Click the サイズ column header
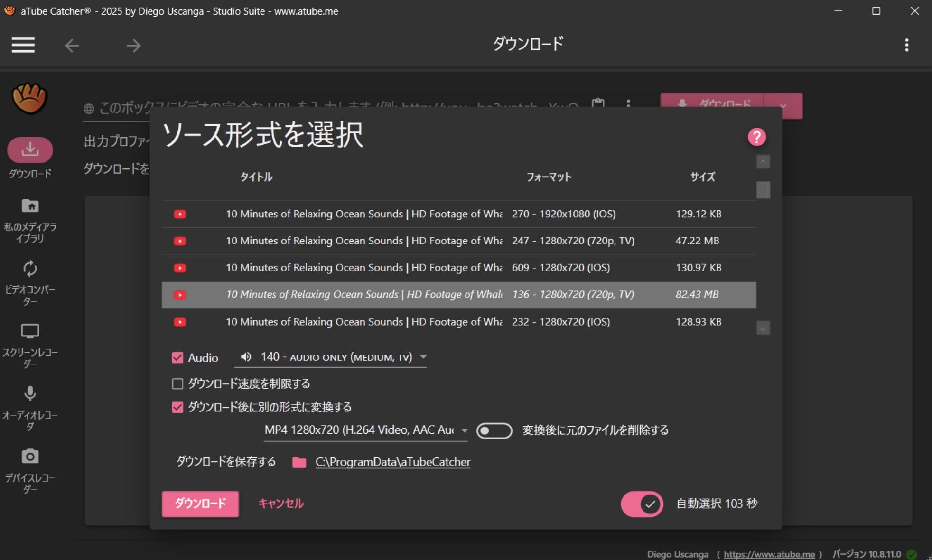This screenshot has width=932, height=560. coord(702,177)
